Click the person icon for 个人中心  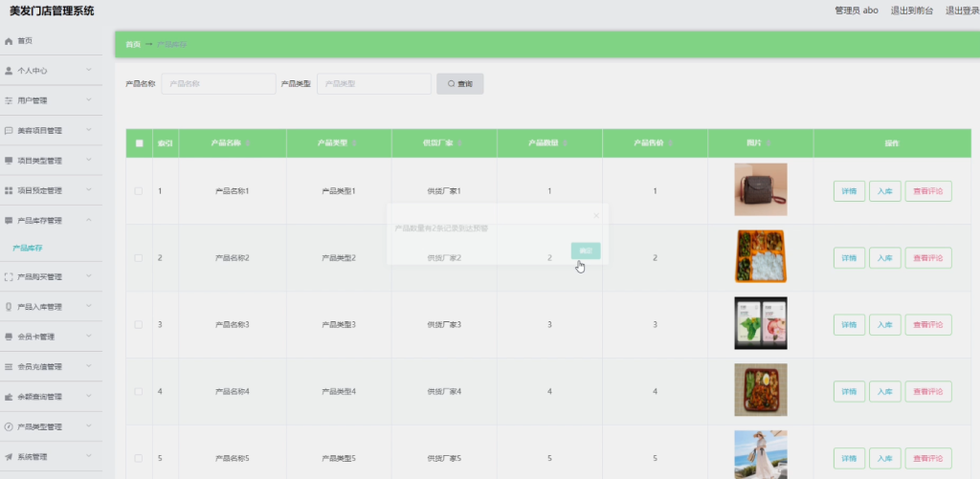tap(9, 71)
